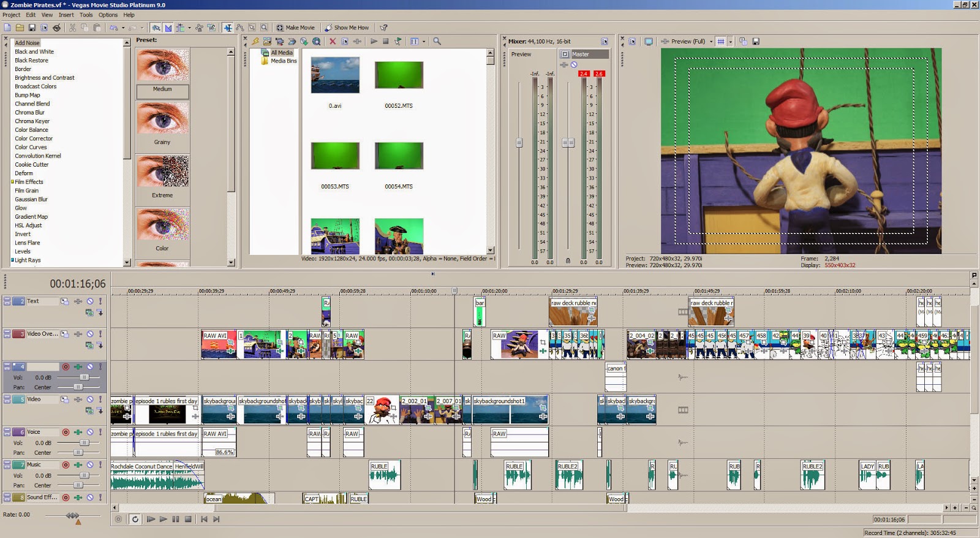Click the Cut scissors icon
The width and height of the screenshot is (980, 538).
tap(72, 28)
